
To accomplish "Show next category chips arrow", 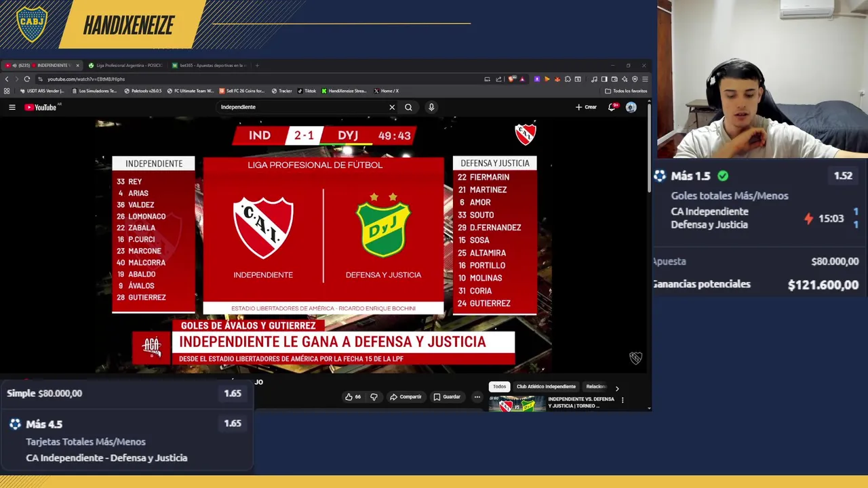I will coord(617,388).
